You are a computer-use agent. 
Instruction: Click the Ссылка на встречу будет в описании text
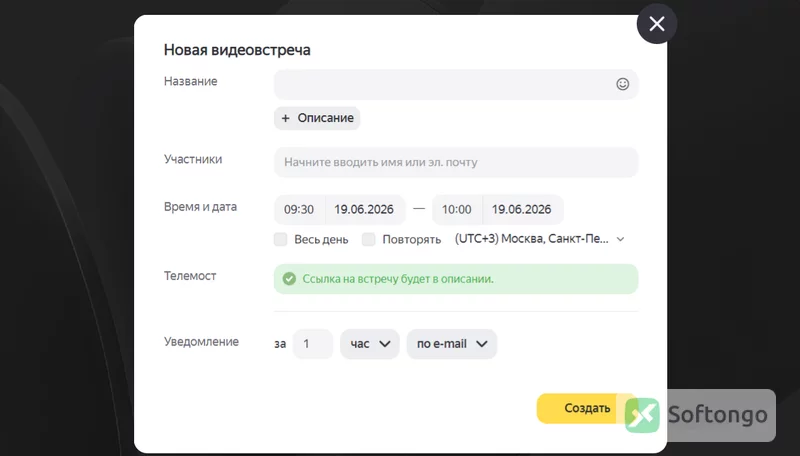398,279
